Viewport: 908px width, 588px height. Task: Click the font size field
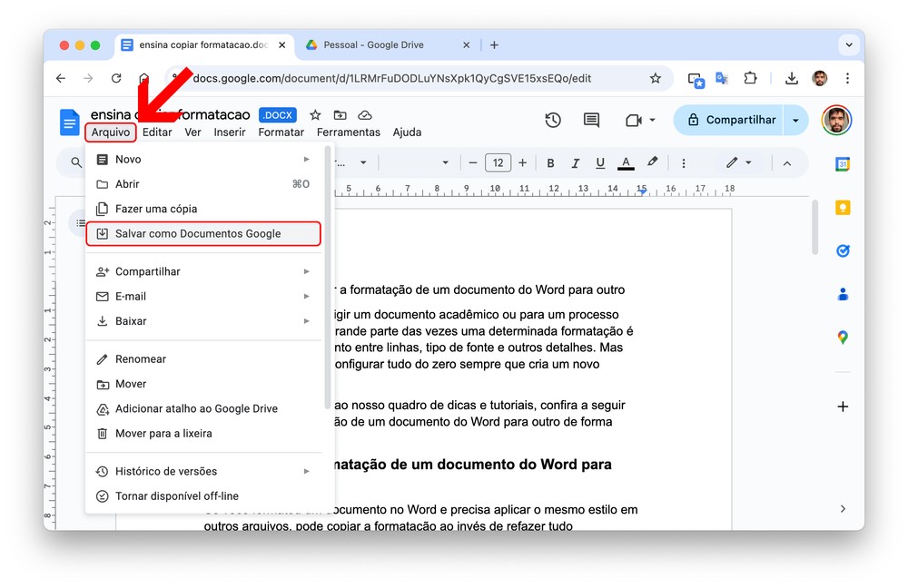[498, 163]
